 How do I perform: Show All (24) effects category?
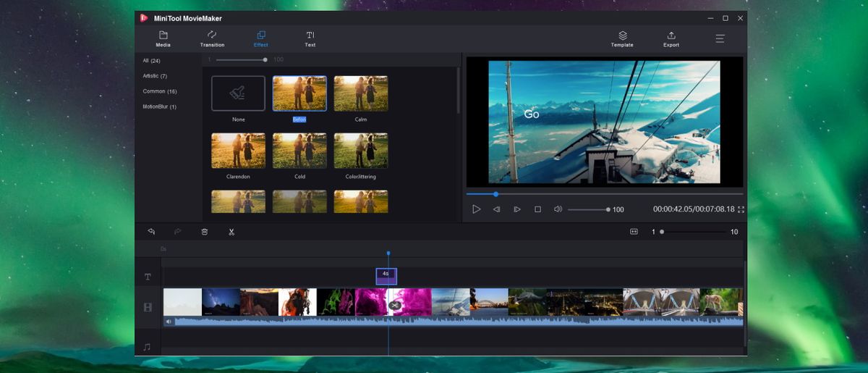(151, 60)
